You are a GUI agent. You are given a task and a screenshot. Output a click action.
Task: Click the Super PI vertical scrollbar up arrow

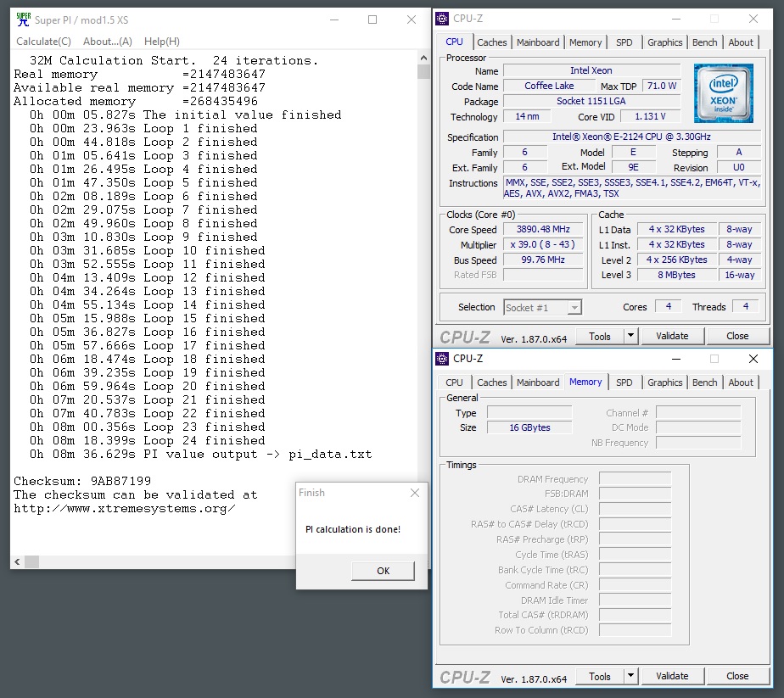(x=423, y=58)
